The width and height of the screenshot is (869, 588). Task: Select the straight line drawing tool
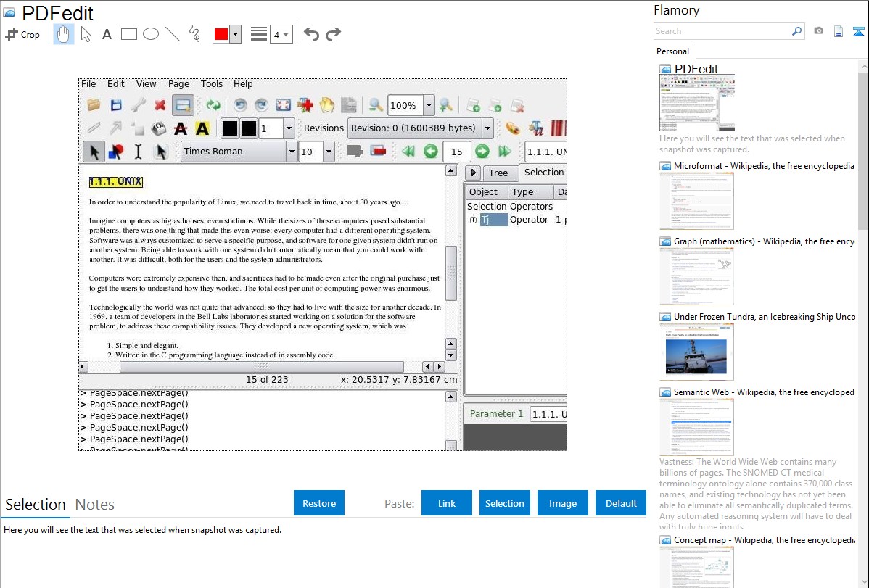pyautogui.click(x=173, y=34)
